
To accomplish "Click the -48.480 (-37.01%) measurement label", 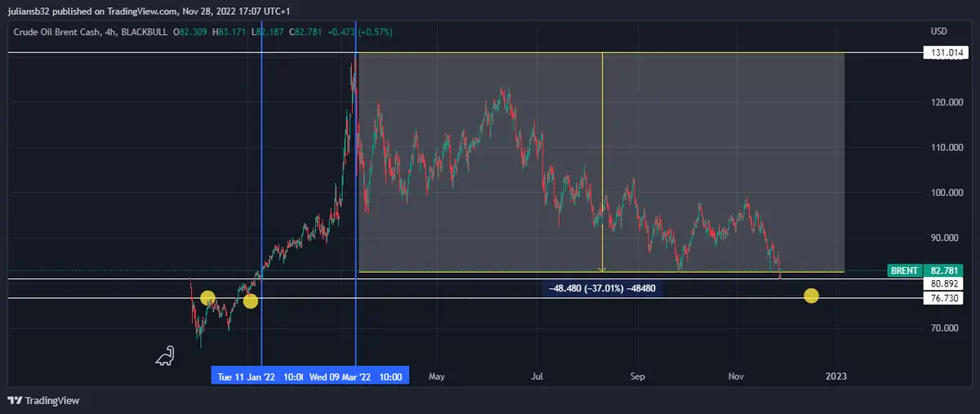I will tap(603, 287).
